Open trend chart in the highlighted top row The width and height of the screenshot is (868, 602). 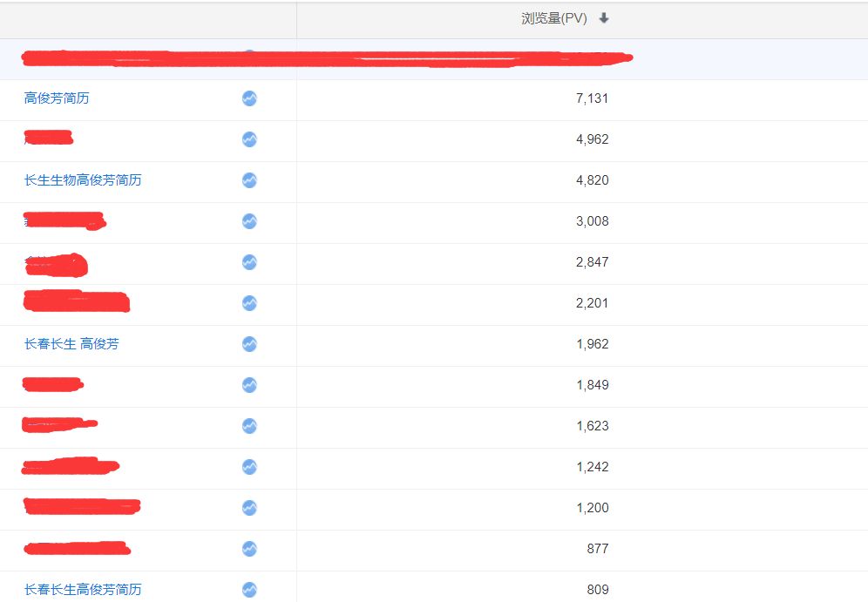[249, 57]
